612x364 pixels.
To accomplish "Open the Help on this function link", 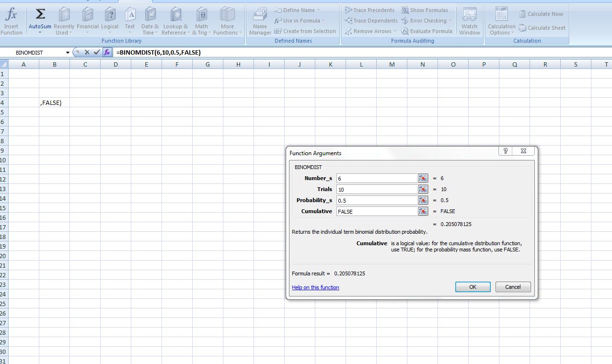I will (x=315, y=287).
